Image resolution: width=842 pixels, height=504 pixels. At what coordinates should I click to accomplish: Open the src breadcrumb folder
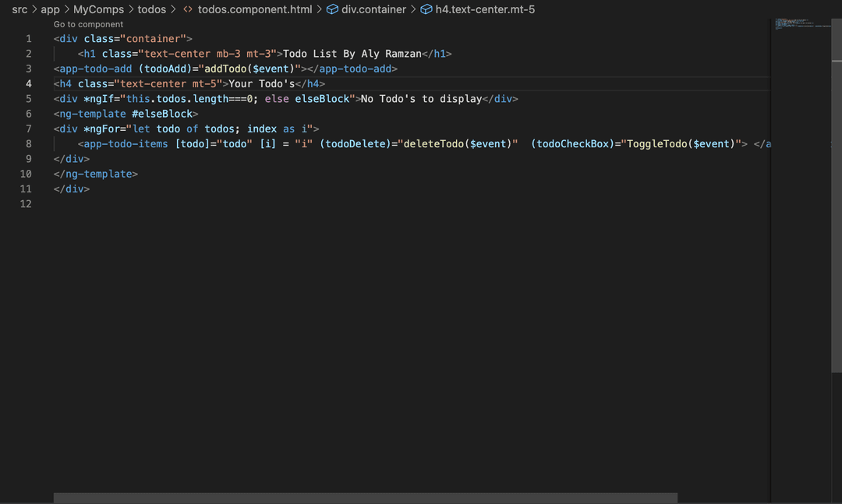19,10
